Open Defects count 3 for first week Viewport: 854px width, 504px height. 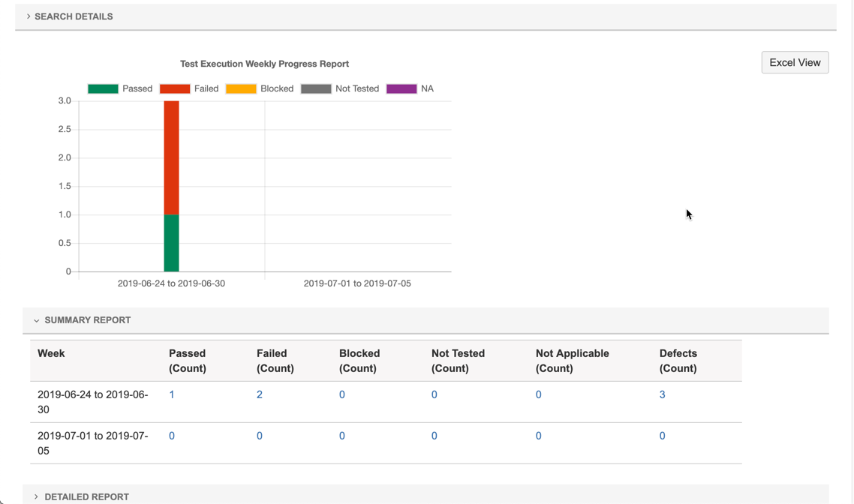coord(662,394)
